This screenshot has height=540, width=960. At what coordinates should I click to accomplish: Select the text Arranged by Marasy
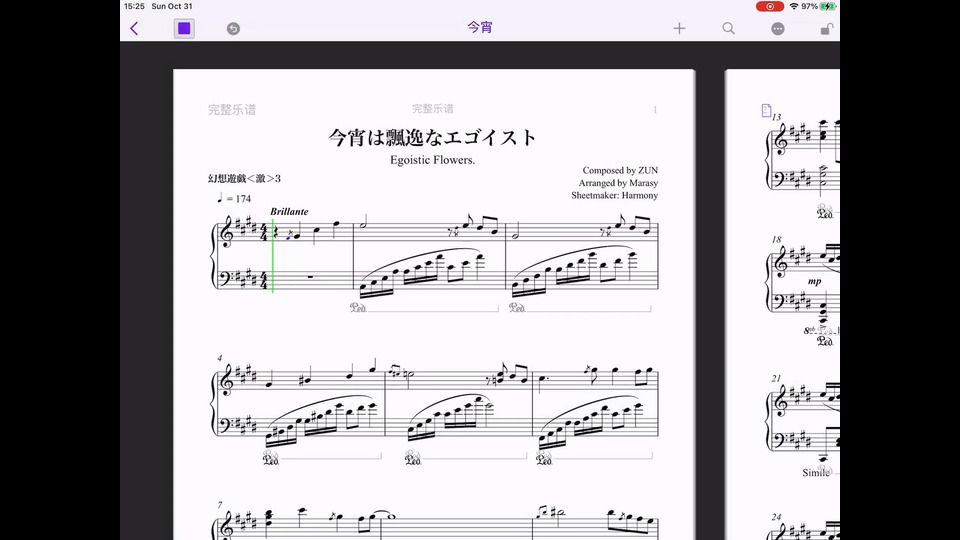(x=618, y=183)
